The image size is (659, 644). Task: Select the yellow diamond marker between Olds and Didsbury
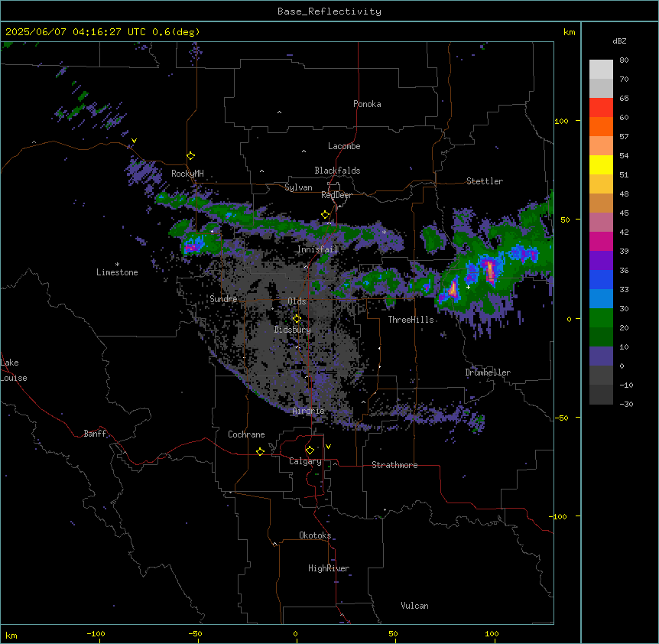[x=297, y=319]
